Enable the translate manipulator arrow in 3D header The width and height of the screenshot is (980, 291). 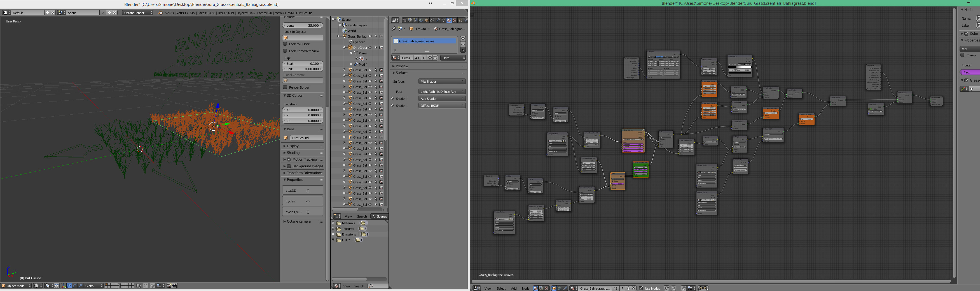(69, 286)
